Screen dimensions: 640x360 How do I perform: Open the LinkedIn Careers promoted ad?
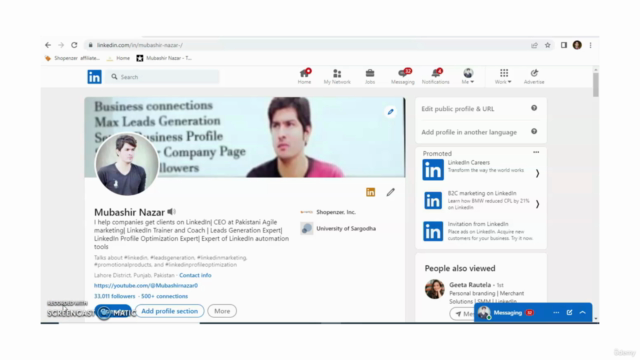point(473,169)
